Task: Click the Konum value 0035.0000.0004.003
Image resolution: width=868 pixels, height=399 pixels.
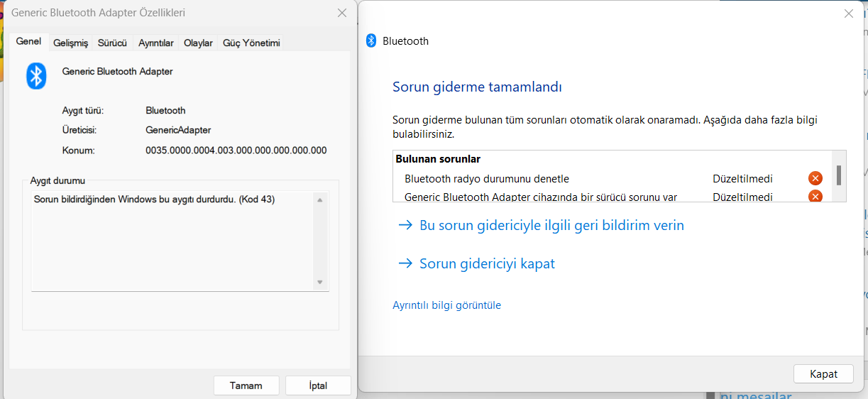Action: tap(236, 151)
